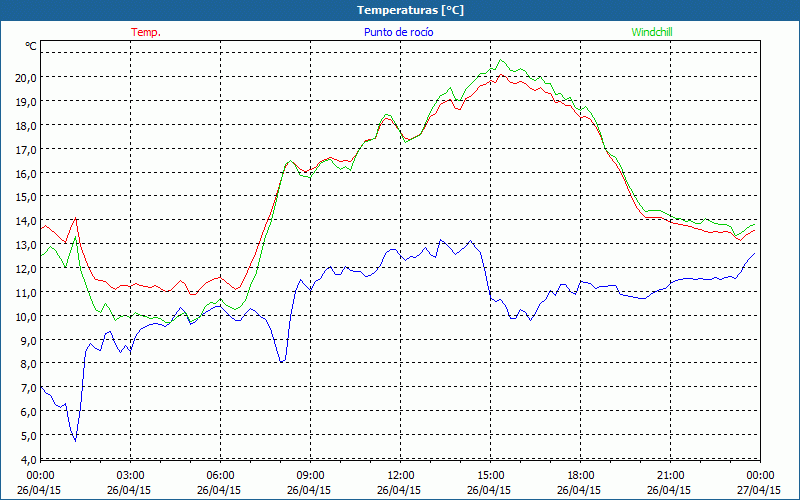This screenshot has width=800, height=500.
Task: Click the '15:00' time axis label
Action: coord(490,476)
